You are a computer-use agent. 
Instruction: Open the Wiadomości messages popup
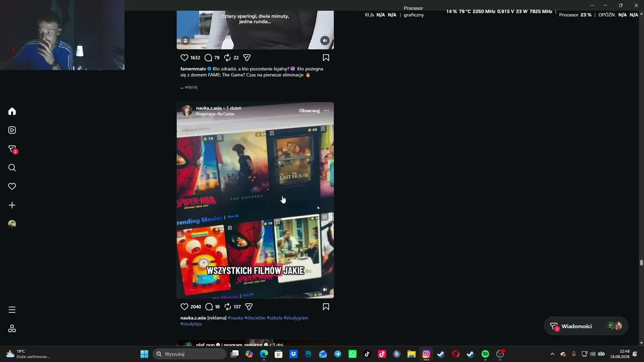pyautogui.click(x=586, y=326)
